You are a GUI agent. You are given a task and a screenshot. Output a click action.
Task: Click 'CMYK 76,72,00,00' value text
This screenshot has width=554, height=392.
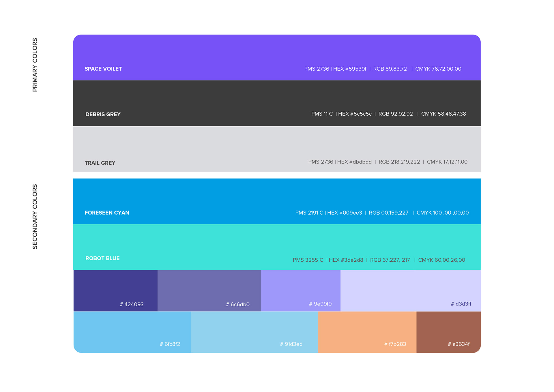pos(438,69)
